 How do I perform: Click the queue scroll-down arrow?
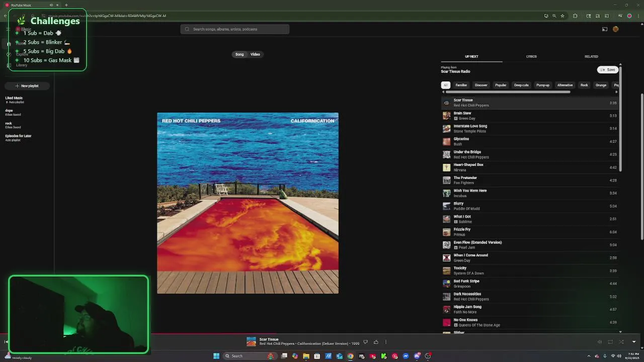pyautogui.click(x=620, y=332)
